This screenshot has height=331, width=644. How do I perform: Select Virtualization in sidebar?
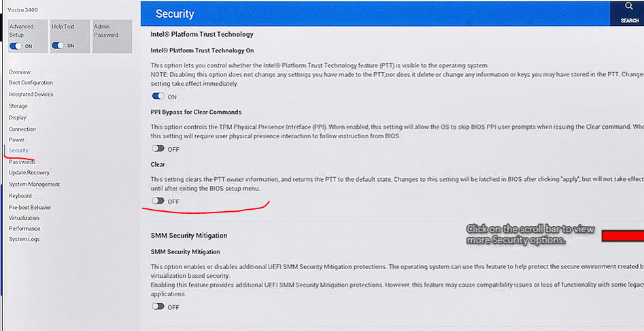(24, 218)
